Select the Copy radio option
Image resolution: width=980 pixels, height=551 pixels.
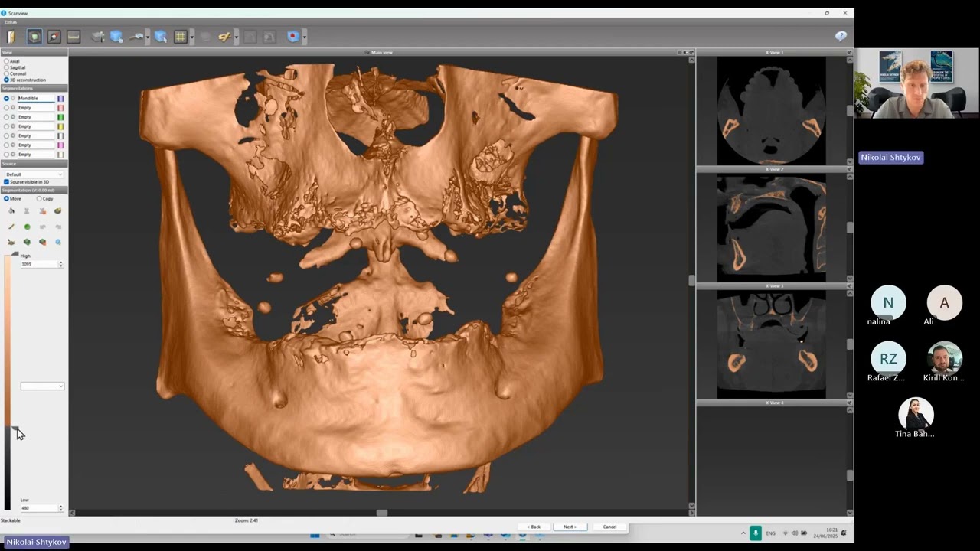coord(39,198)
